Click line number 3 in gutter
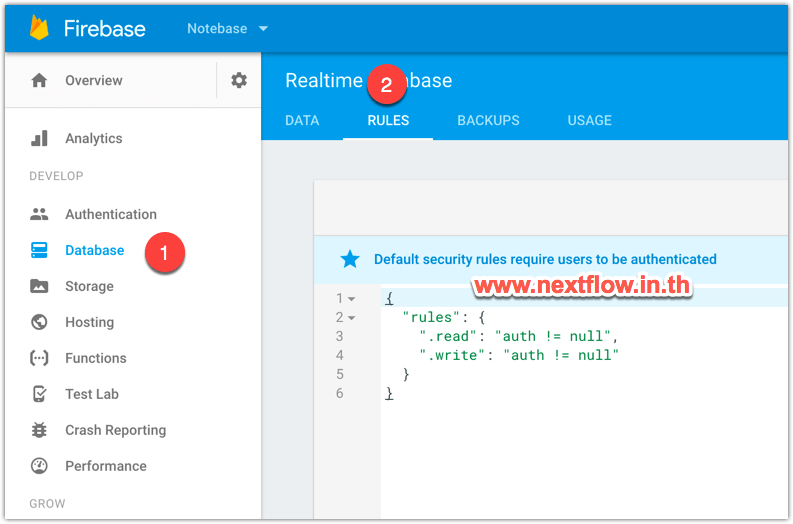The image size is (793, 524). [339, 336]
